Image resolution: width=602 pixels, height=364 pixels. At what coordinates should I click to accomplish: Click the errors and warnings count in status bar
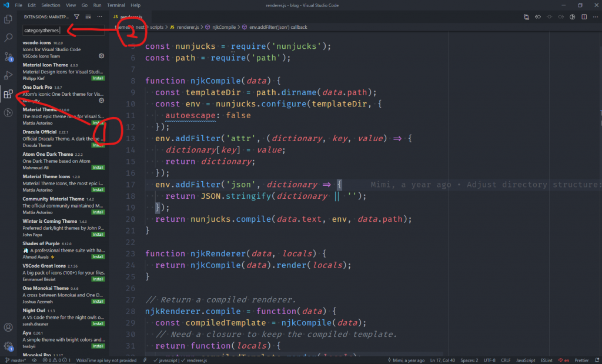56,360
